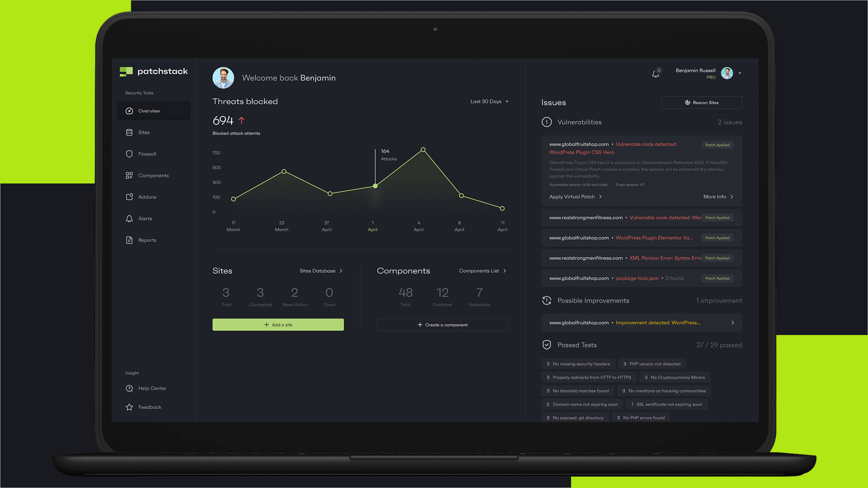Click the Add a site button
Image resolution: width=868 pixels, height=488 pixels.
(278, 324)
